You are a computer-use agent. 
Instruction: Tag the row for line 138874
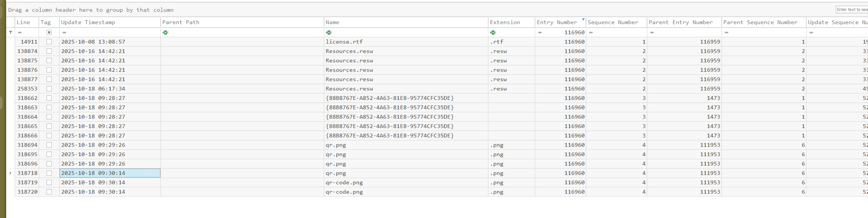(x=49, y=51)
